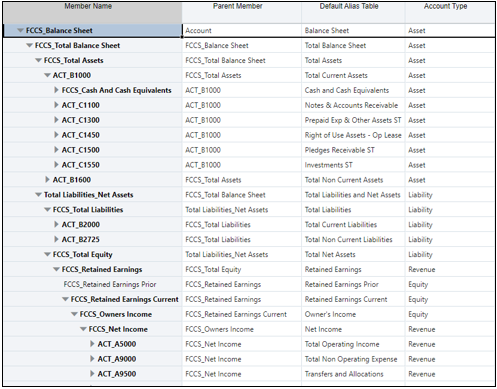
Task: Collapse the FCCS_Total Assets node
Action: click(x=38, y=61)
